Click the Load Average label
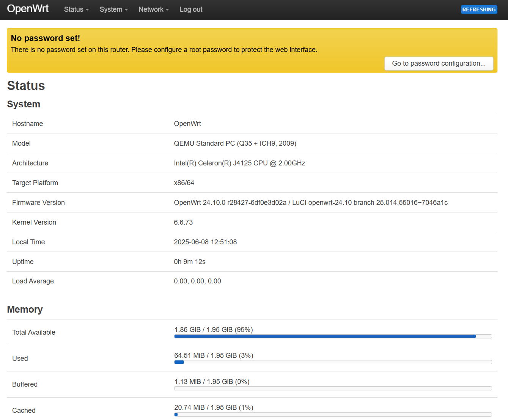This screenshot has width=508, height=420. [33, 281]
